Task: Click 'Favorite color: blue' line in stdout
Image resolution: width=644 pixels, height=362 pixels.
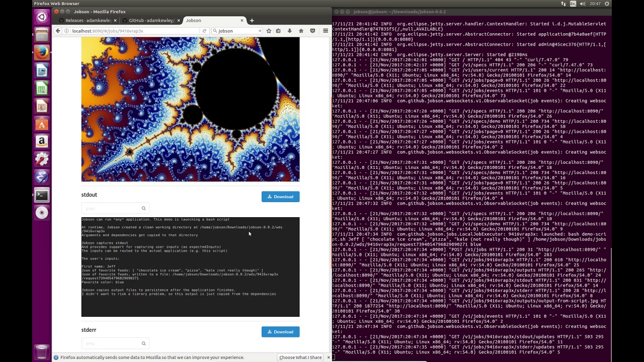Action: pos(103,282)
